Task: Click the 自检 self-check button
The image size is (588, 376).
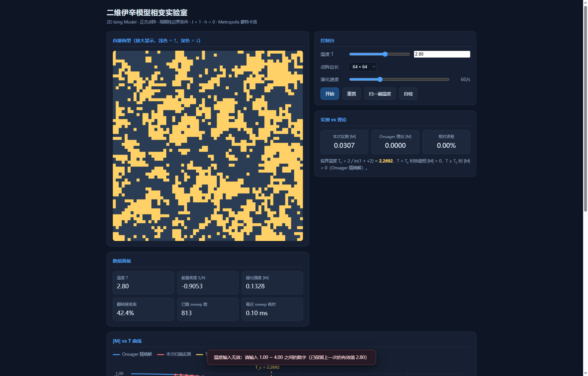Action: tap(408, 94)
